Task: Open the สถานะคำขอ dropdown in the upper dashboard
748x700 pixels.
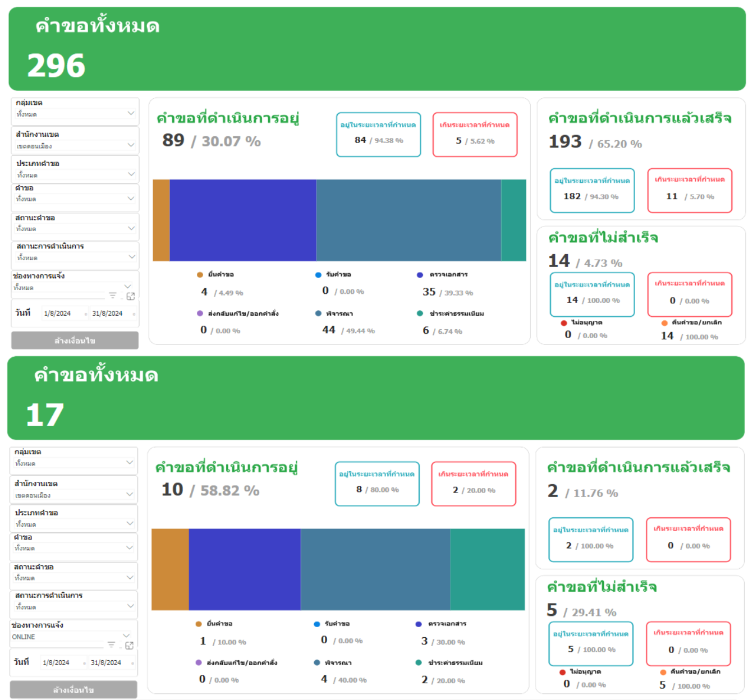Action: click(131, 228)
